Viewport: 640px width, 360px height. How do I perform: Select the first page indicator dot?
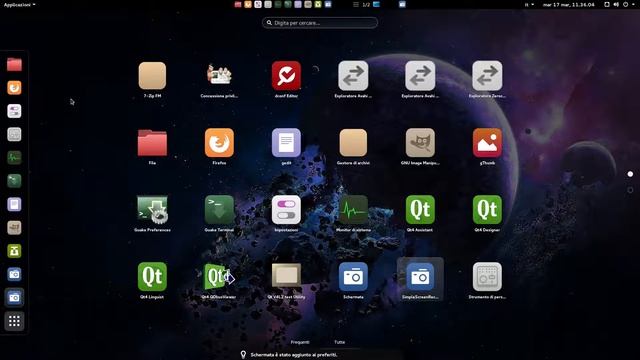tap(630, 174)
